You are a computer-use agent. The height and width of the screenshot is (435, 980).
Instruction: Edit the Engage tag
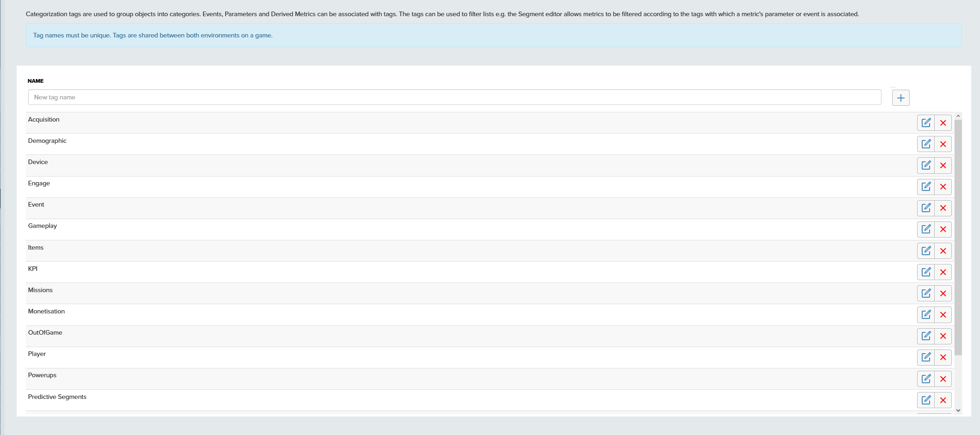point(926,186)
